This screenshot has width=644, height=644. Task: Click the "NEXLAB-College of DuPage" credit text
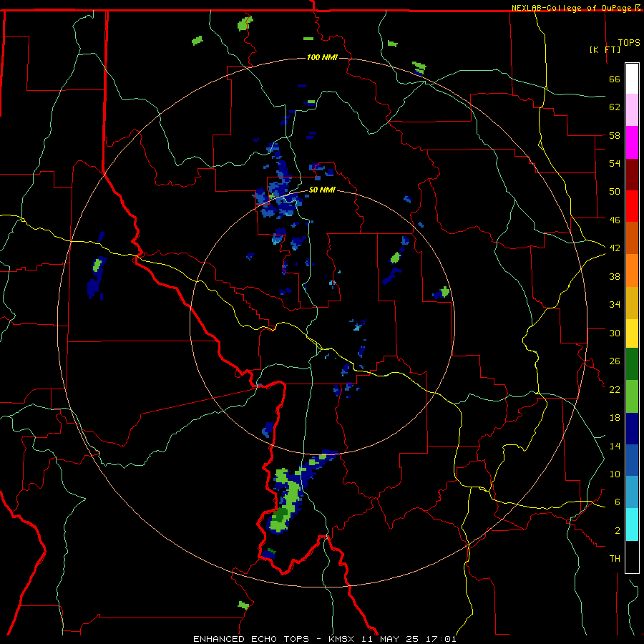572,8
